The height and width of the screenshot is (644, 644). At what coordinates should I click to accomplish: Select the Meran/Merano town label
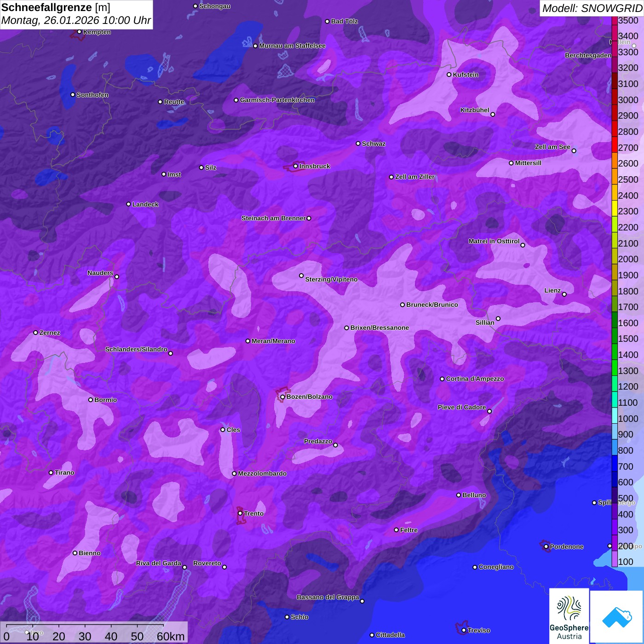click(x=274, y=341)
